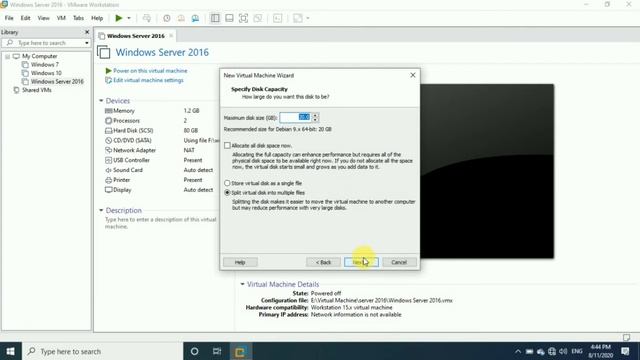Open the power options dropdown arrow beside play icon
The image size is (640, 360).
coord(129,18)
